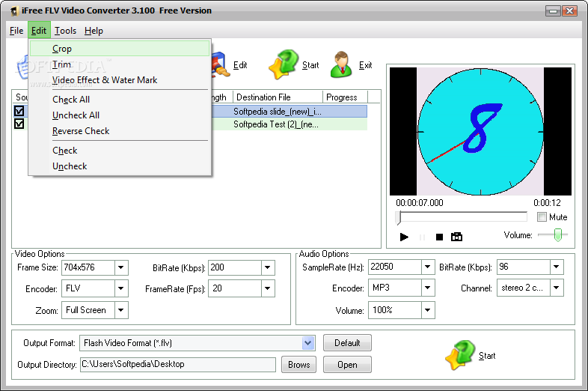The image size is (588, 391).
Task: Select Reverse Check menu entry
Action: [120, 131]
